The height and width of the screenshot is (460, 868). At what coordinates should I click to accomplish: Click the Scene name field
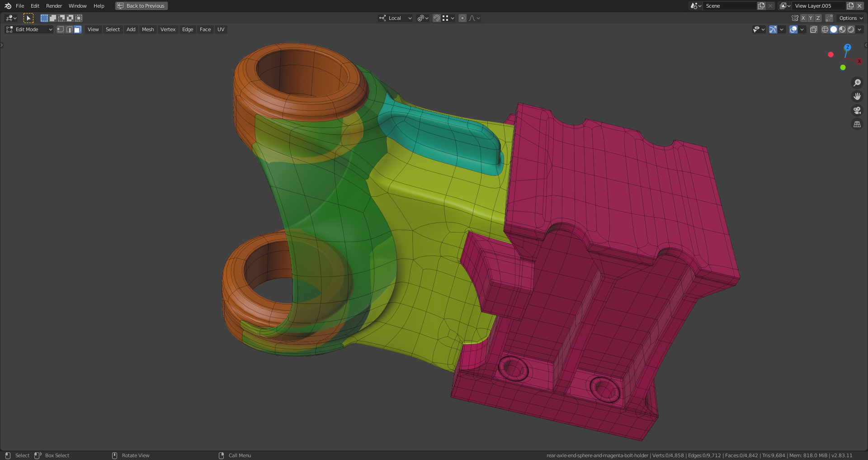(730, 6)
